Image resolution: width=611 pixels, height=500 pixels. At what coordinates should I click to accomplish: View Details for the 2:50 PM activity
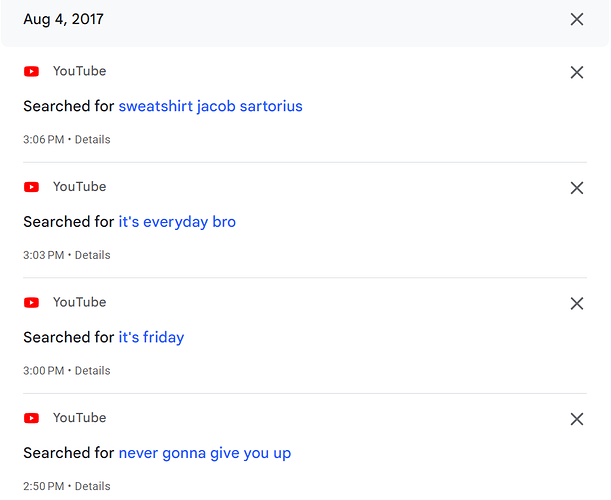point(92,486)
